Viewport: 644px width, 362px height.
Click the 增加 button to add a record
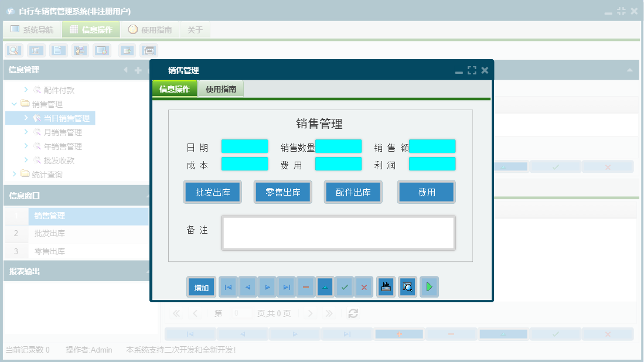coord(201,286)
